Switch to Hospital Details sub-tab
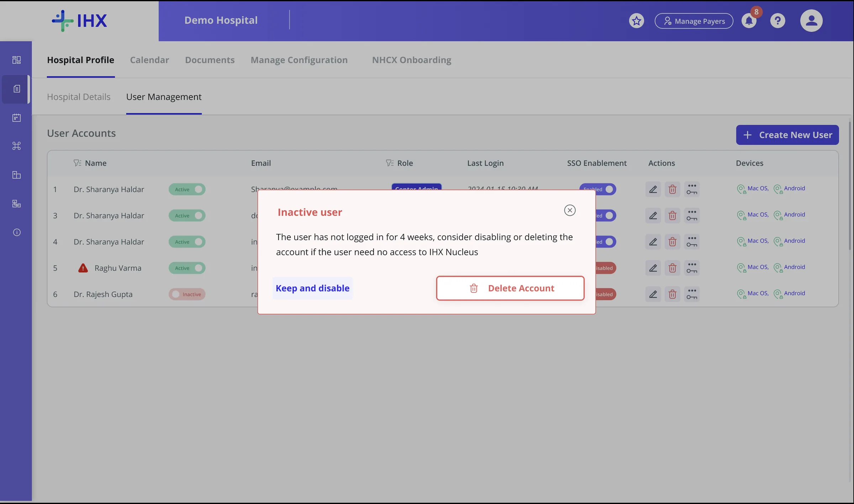This screenshot has width=854, height=504. (x=79, y=97)
